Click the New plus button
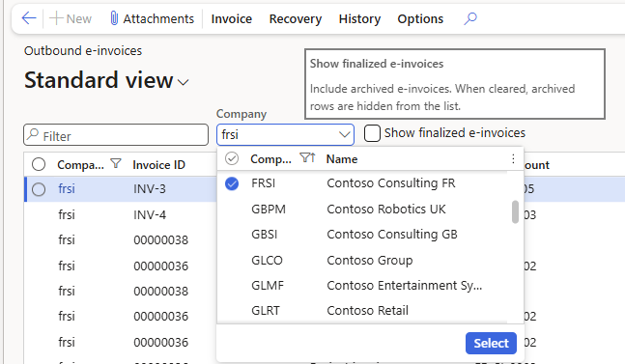This screenshot has width=625, height=364. tap(71, 18)
